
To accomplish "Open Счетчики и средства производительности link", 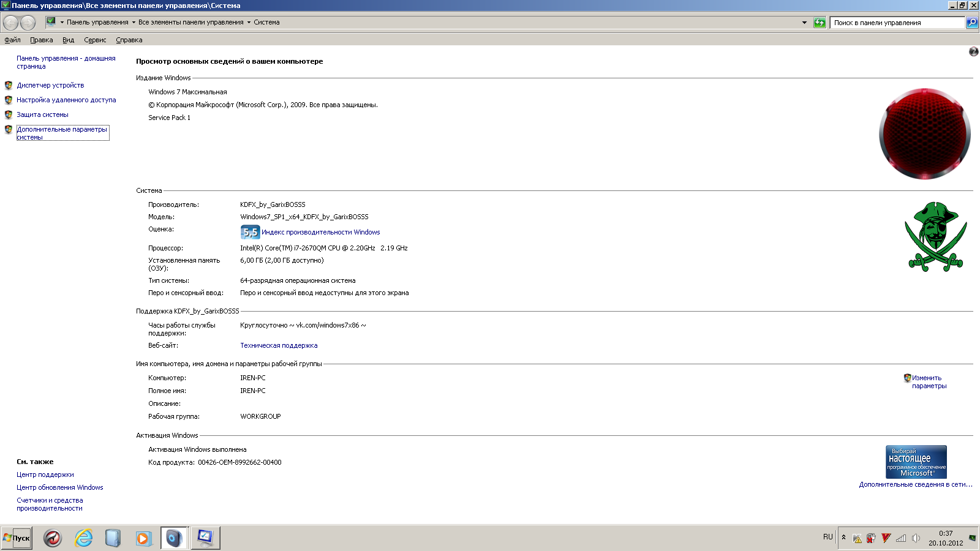I will 50,504.
